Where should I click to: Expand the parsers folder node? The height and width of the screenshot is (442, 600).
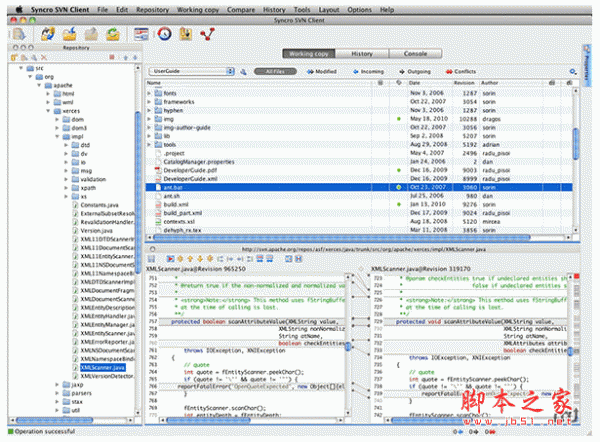tap(57, 393)
